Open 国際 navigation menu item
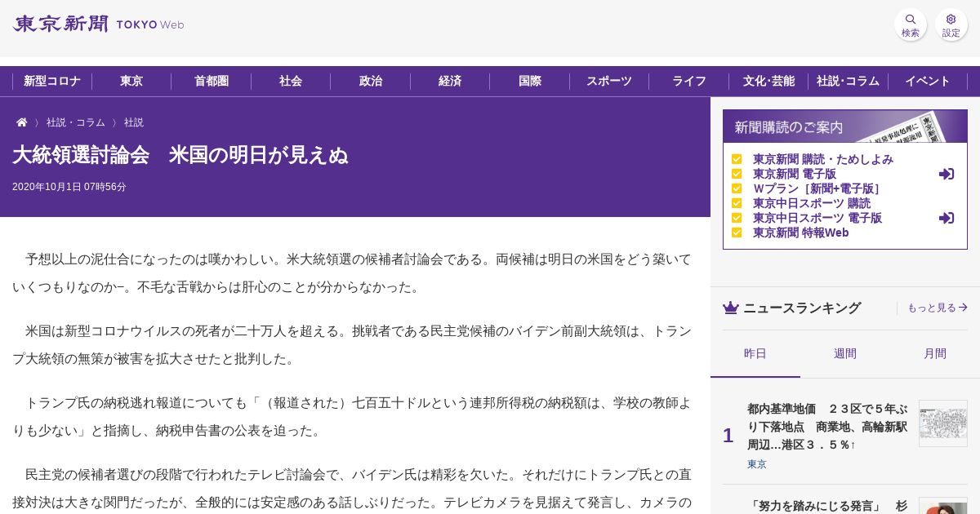The width and height of the screenshot is (980, 514). click(530, 82)
